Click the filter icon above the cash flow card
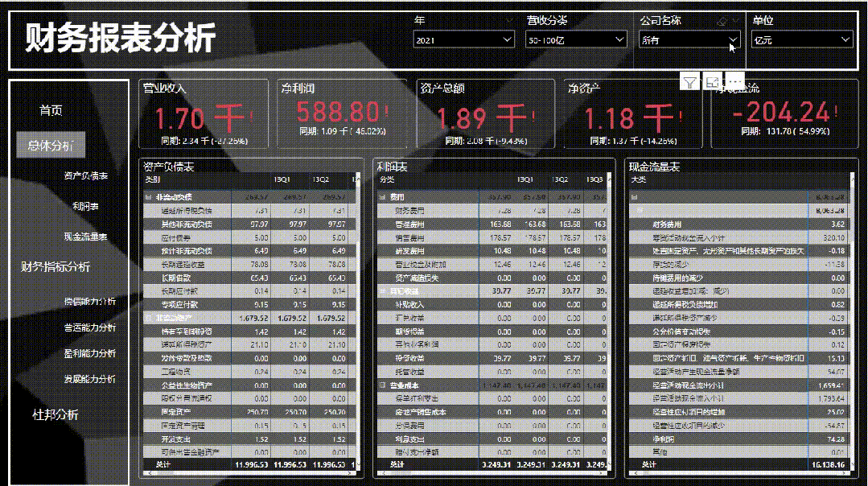This screenshot has width=868, height=486. coord(689,81)
